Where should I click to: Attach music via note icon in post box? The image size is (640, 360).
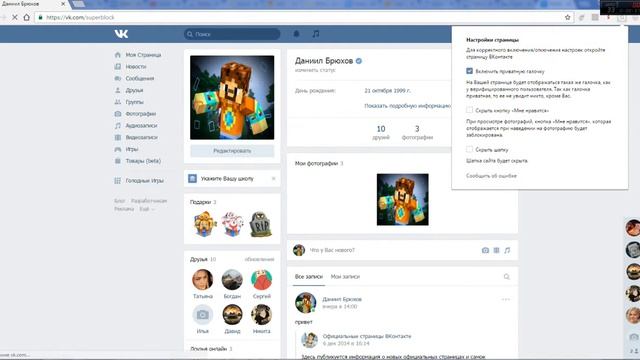point(507,250)
